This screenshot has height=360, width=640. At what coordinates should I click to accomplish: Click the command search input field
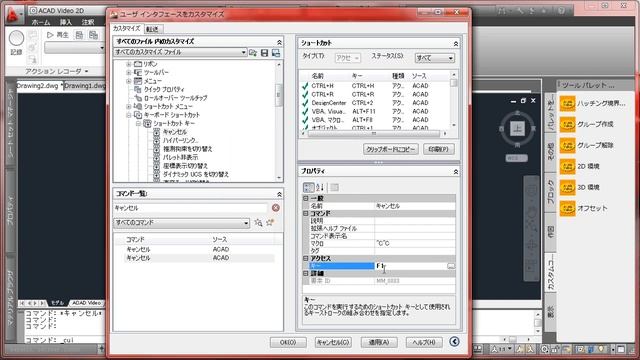(191, 208)
